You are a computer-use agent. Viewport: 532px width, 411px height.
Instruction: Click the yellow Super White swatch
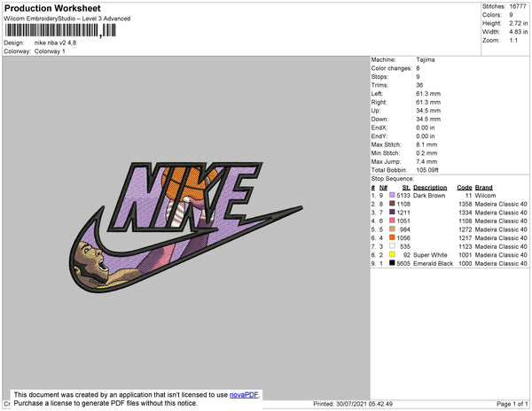(392, 254)
